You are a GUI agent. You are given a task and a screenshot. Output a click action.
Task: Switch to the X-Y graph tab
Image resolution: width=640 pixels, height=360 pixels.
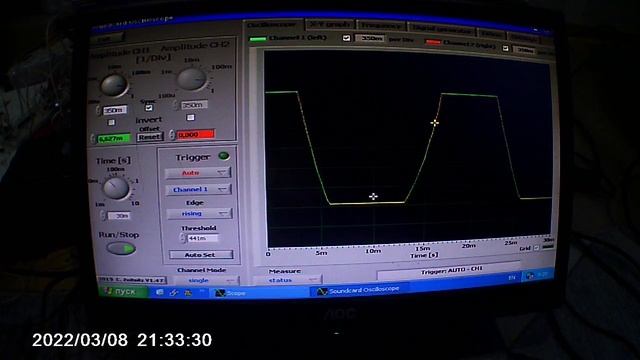(x=330, y=24)
